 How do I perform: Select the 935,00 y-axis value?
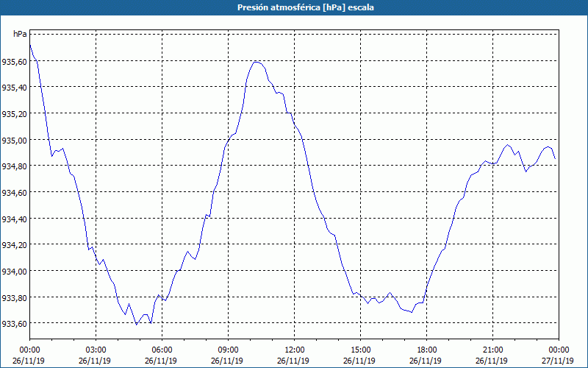click(14, 140)
